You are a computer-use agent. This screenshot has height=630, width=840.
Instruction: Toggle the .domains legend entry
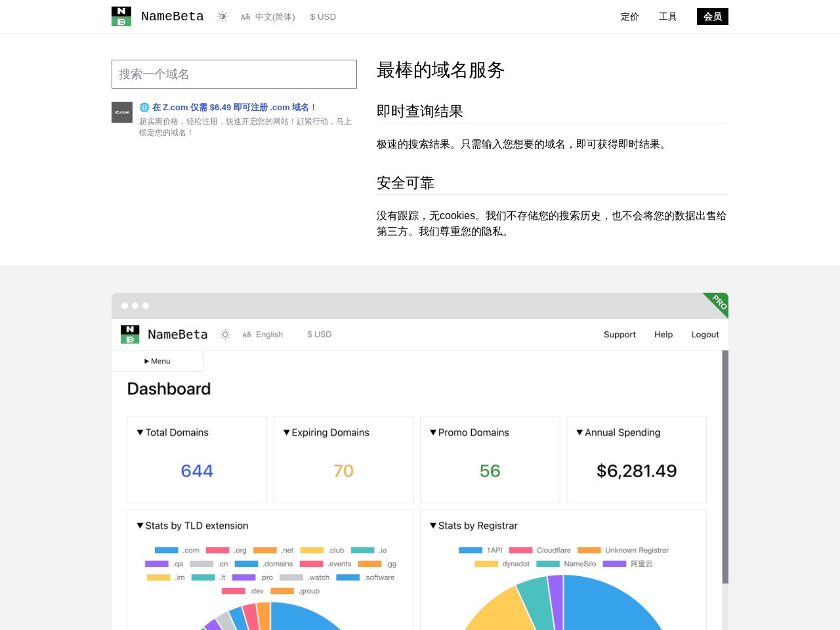click(x=264, y=564)
